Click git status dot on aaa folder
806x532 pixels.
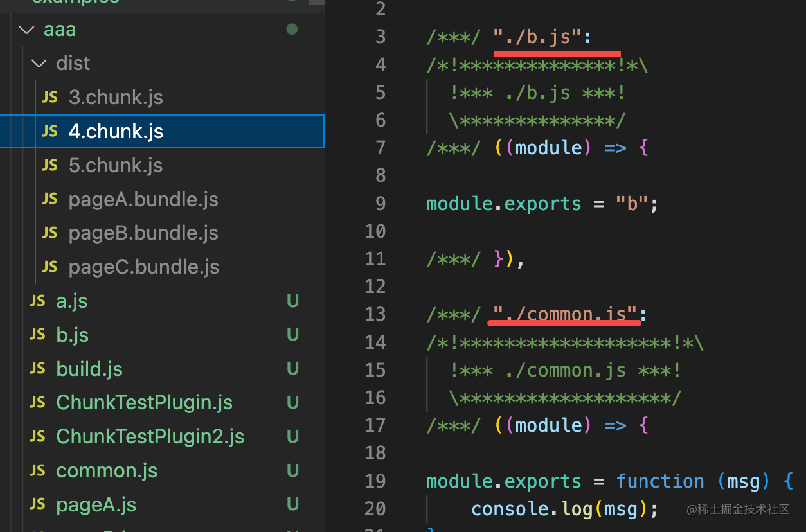pyautogui.click(x=292, y=29)
